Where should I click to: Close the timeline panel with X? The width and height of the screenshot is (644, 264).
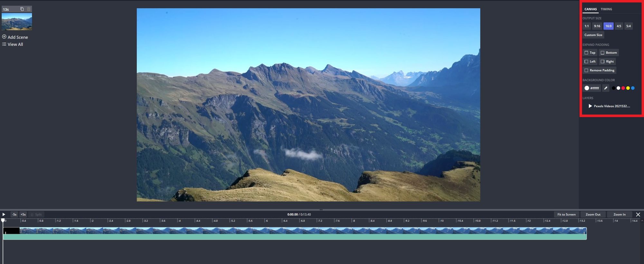tap(638, 214)
